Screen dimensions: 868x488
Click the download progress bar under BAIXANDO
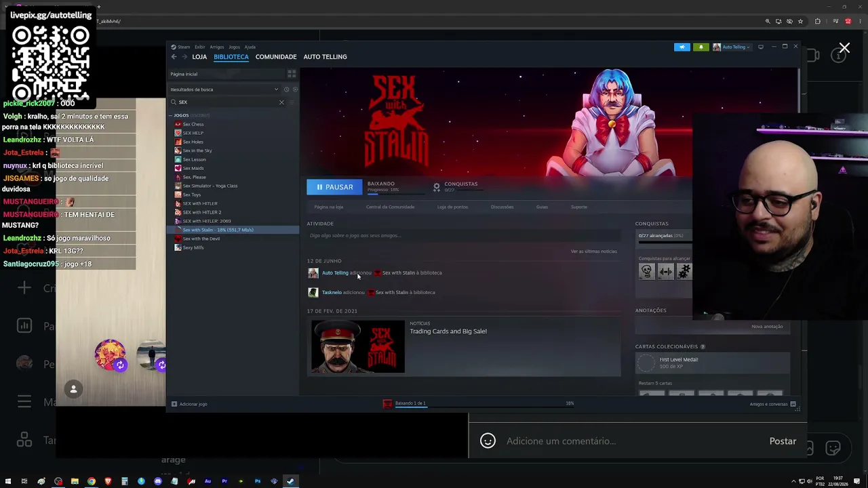pyautogui.click(x=396, y=193)
